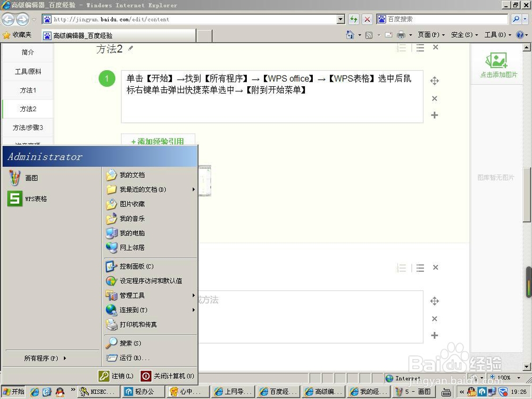Switch to NISEC taskbar window
Viewport: 532px width, 399px height.
(98, 392)
